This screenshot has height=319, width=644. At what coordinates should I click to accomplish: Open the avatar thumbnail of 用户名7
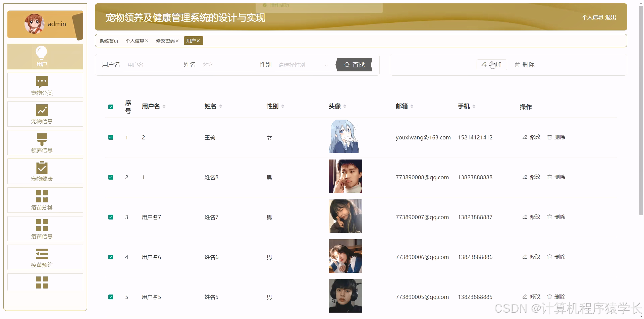[x=345, y=216]
